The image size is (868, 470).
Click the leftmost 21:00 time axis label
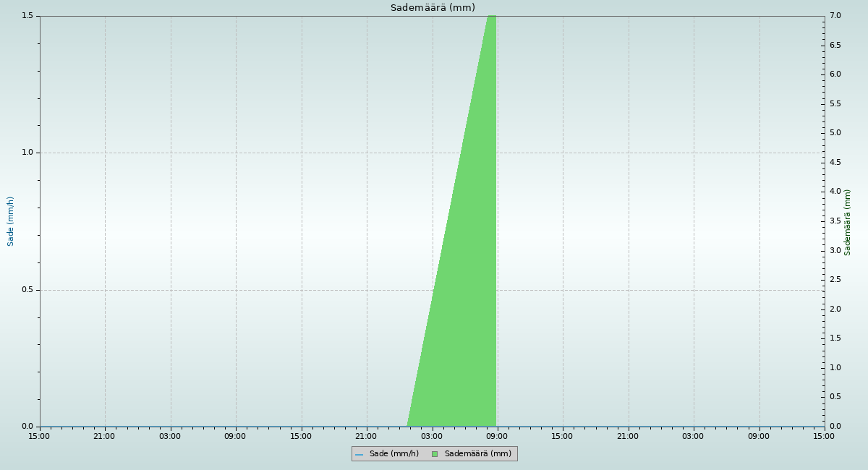point(104,436)
